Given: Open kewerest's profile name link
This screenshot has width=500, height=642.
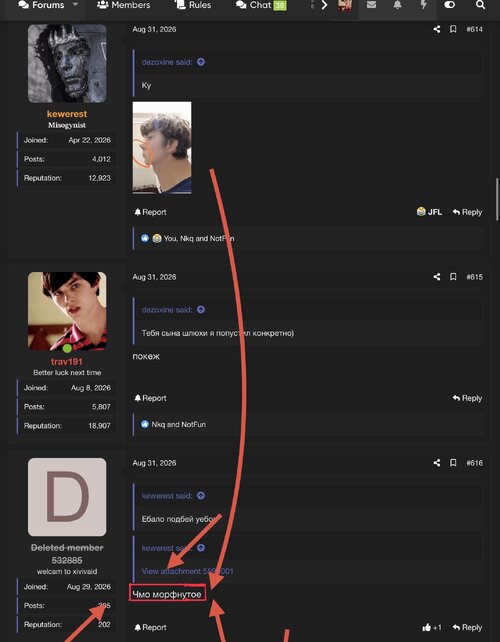Looking at the screenshot, I should coord(67,114).
